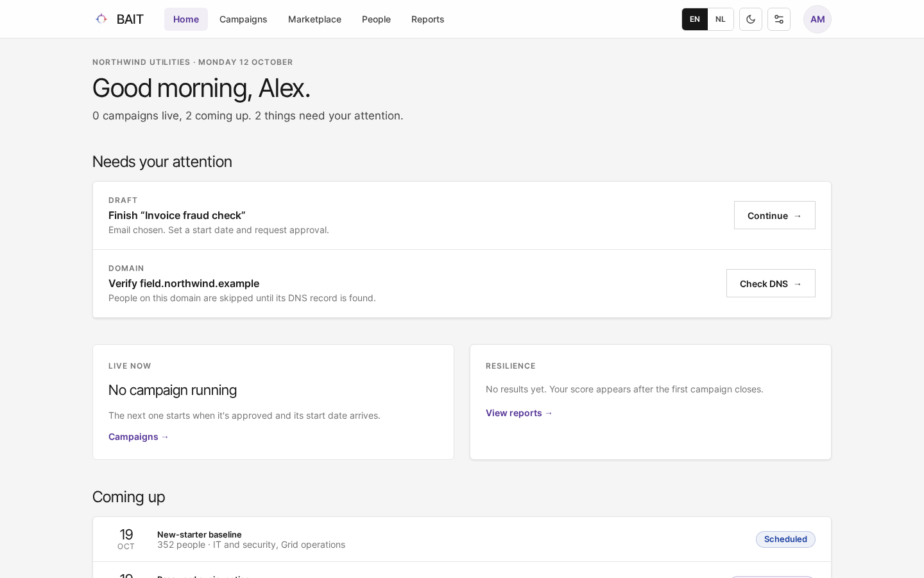Continue the Invoice fraud check draft

click(x=774, y=215)
